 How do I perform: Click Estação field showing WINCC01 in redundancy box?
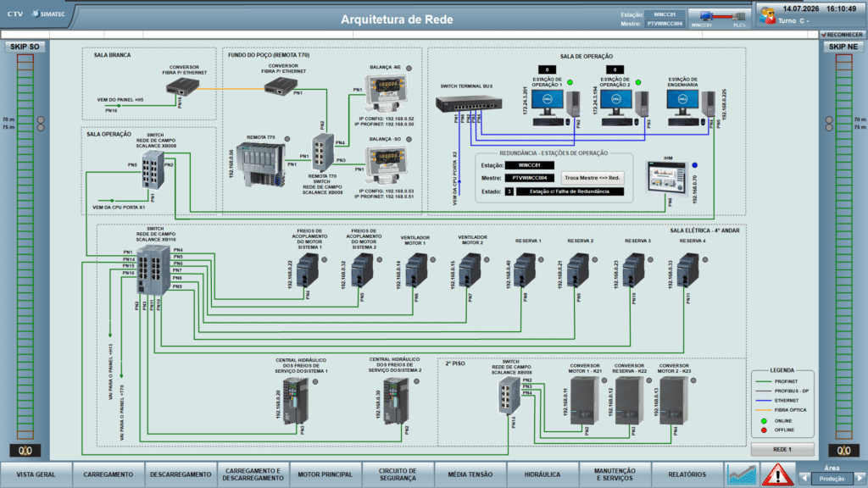pos(529,165)
